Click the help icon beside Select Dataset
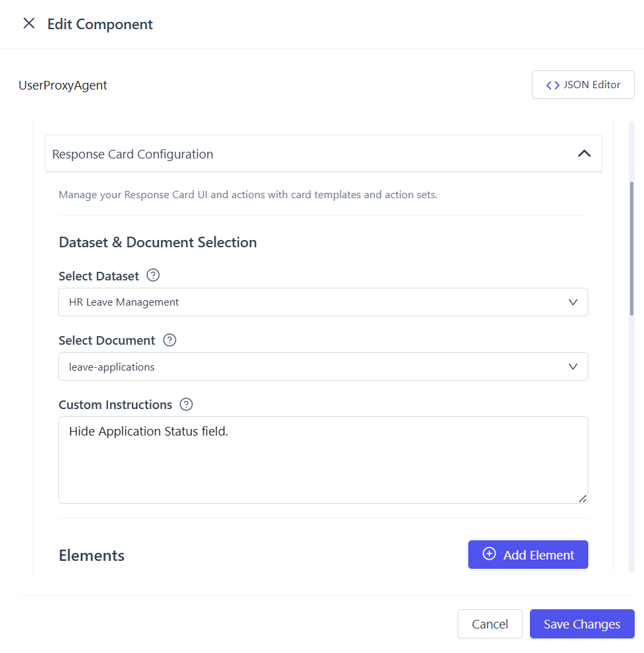 tap(153, 276)
